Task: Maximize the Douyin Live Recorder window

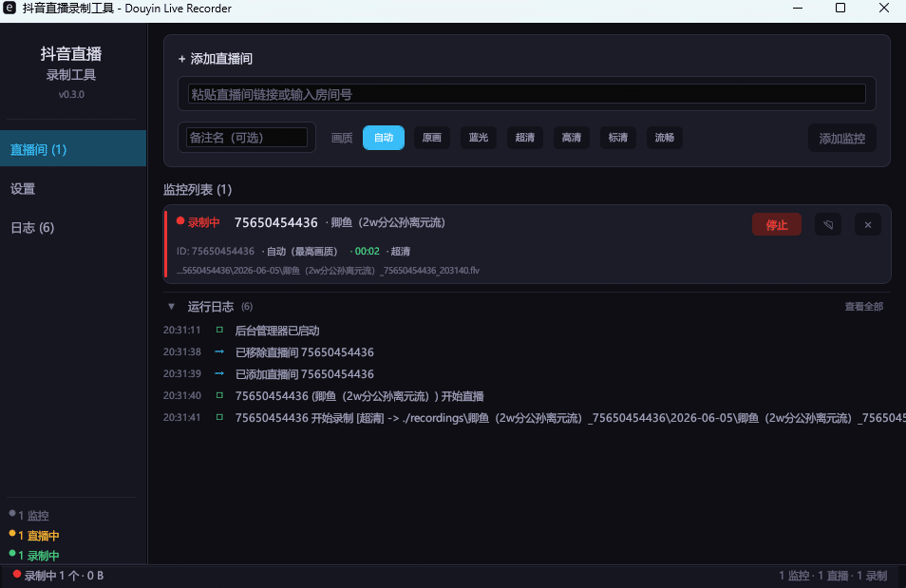Action: (x=840, y=9)
